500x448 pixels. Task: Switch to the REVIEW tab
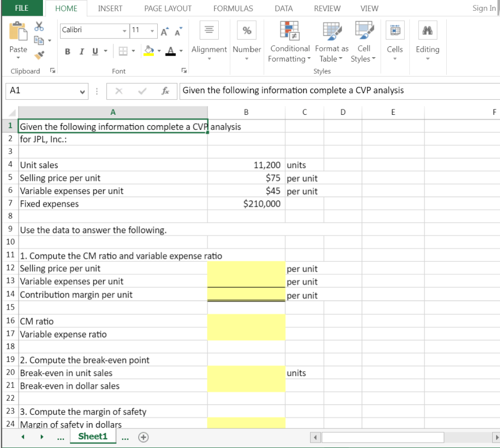pos(327,9)
